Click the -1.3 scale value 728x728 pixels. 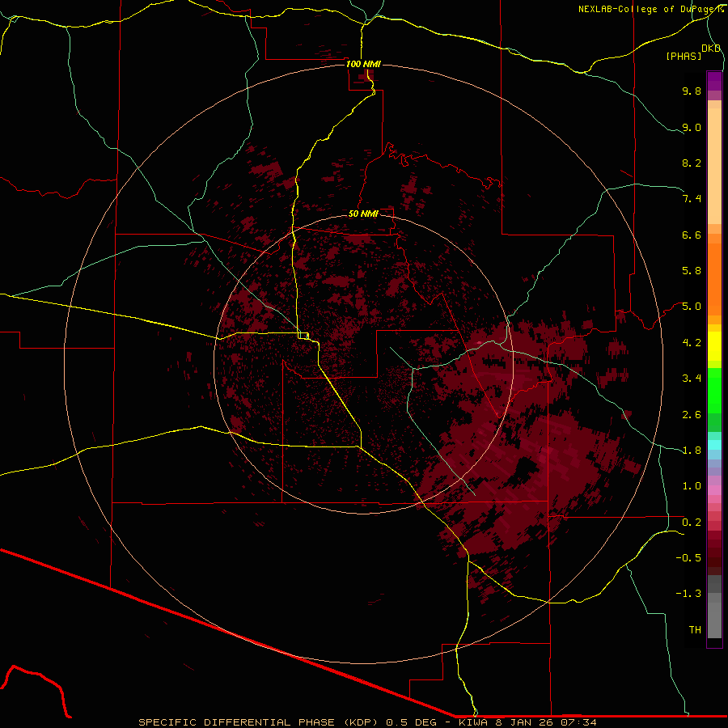click(x=688, y=594)
